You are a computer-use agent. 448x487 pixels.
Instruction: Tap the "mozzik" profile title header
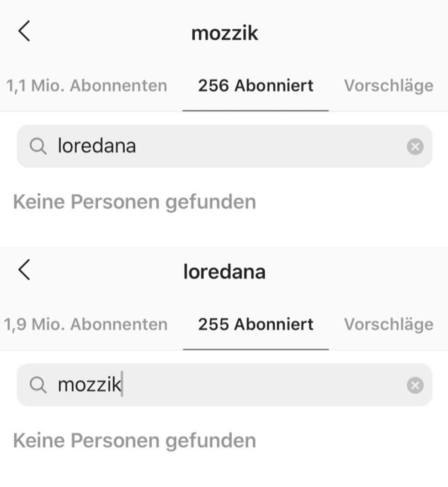click(224, 33)
